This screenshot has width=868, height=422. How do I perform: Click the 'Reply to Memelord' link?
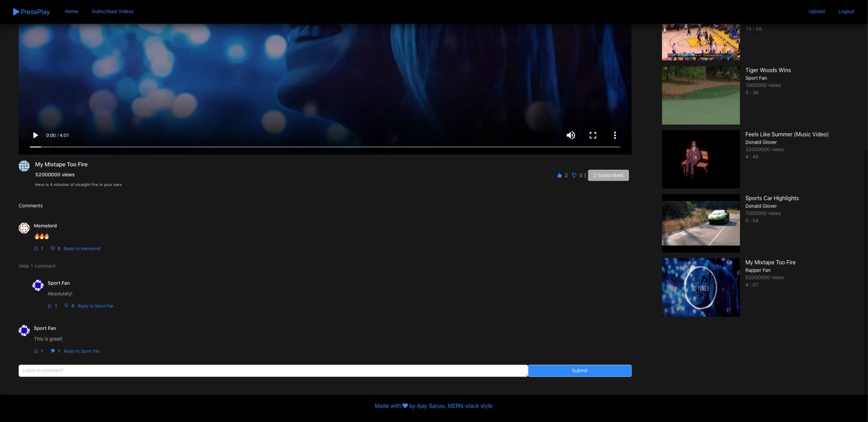coord(82,248)
